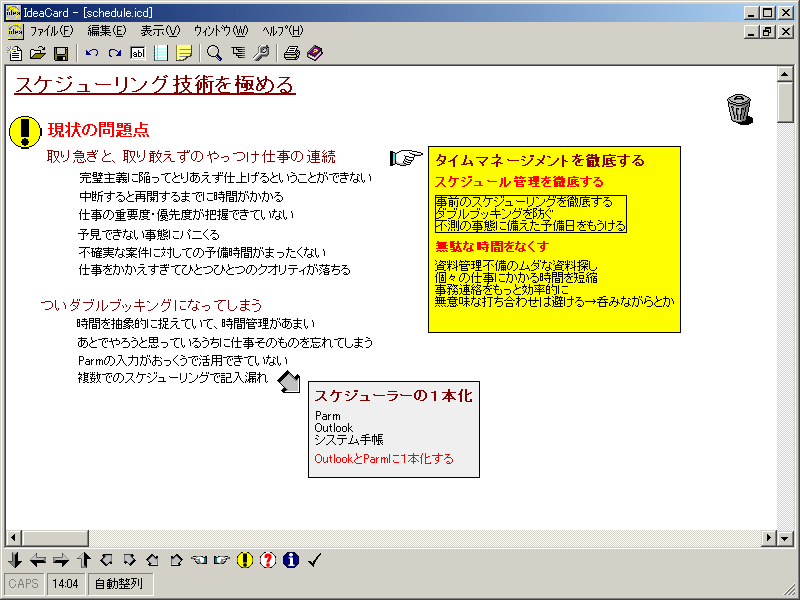Insert a right arrow from bottom toolbar

[61, 560]
